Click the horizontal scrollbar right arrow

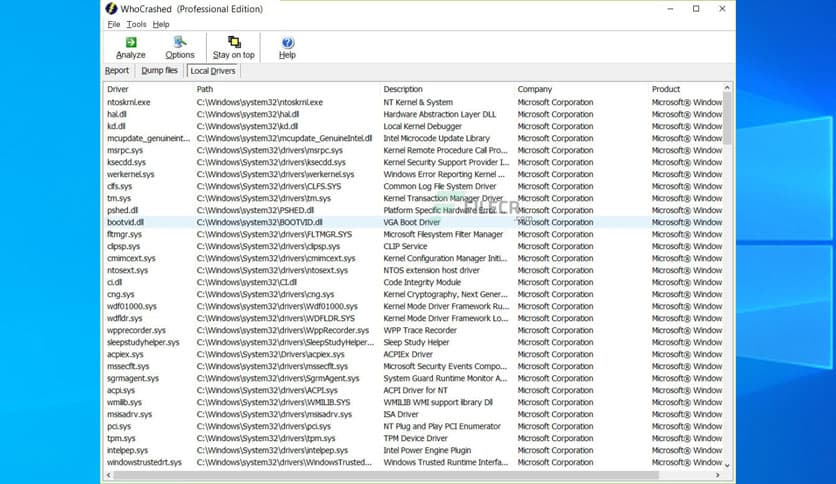coord(718,474)
